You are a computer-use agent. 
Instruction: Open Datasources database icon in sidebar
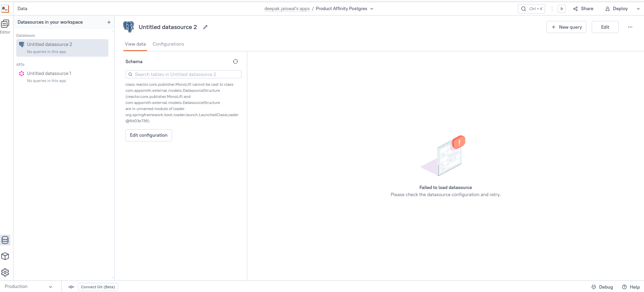click(x=5, y=240)
